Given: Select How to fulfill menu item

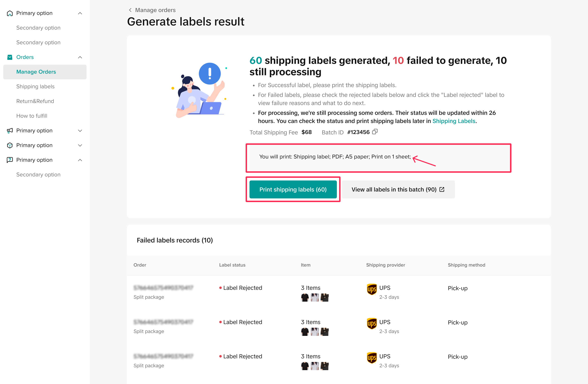Looking at the screenshot, I should click(x=32, y=116).
